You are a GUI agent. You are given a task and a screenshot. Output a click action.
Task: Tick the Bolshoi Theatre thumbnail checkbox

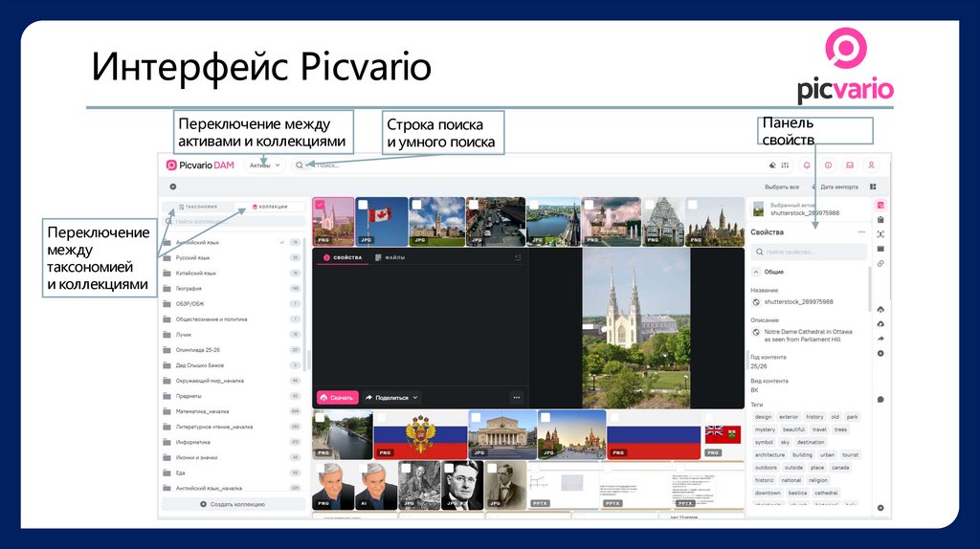[x=476, y=417]
